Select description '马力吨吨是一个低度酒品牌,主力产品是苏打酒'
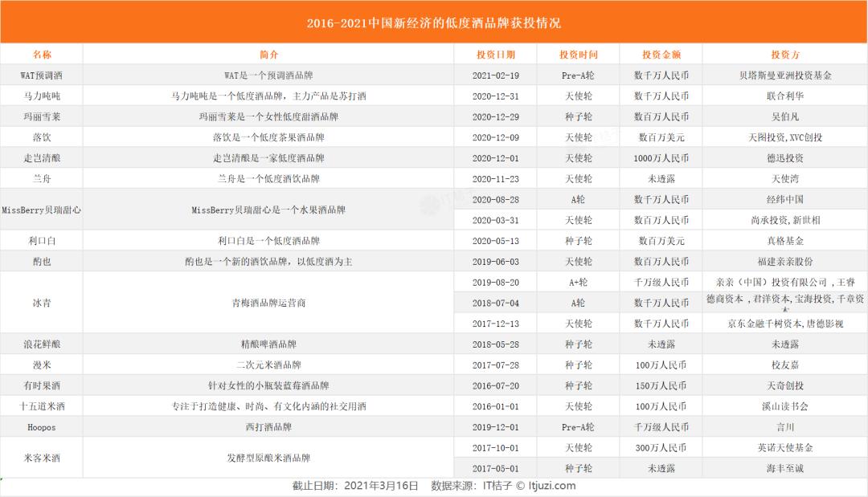868x497 pixels. click(268, 96)
